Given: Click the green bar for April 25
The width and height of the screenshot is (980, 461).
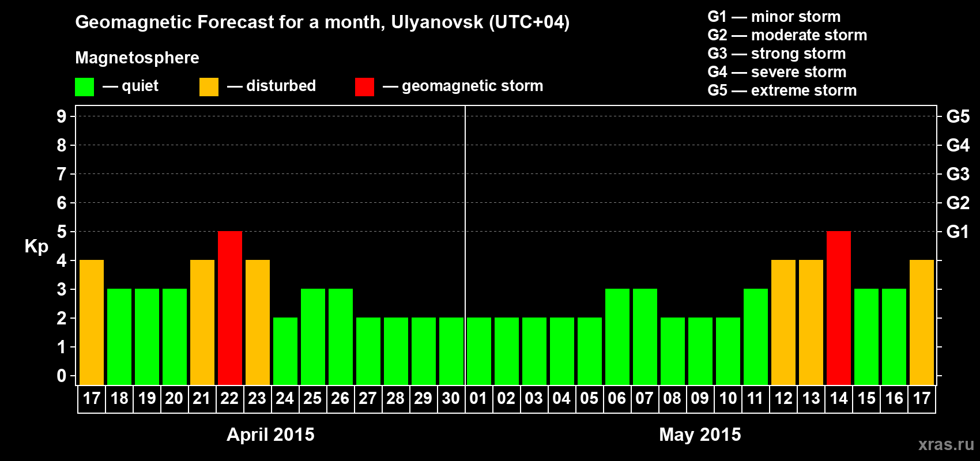Looking at the screenshot, I should tap(313, 337).
